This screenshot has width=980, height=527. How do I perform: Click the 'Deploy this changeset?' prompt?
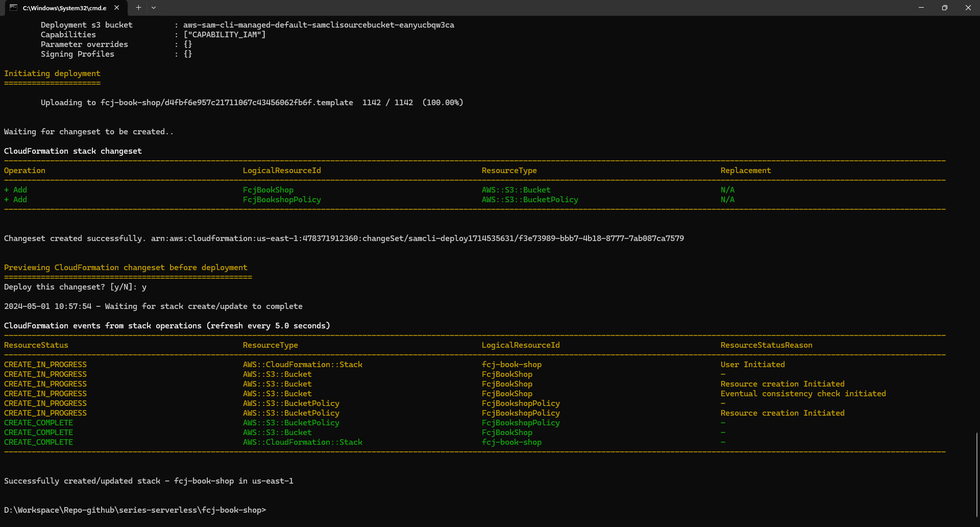tap(75, 287)
